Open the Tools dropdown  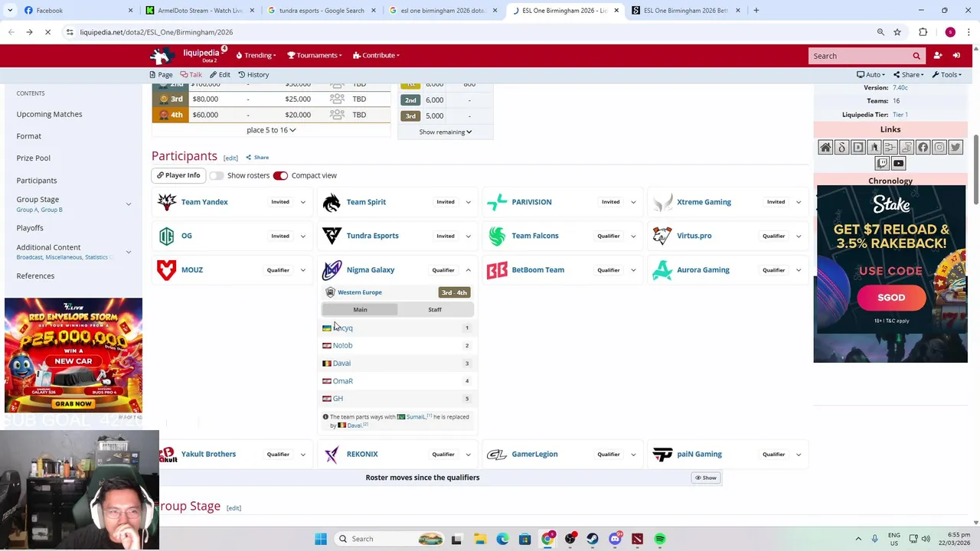click(946, 75)
